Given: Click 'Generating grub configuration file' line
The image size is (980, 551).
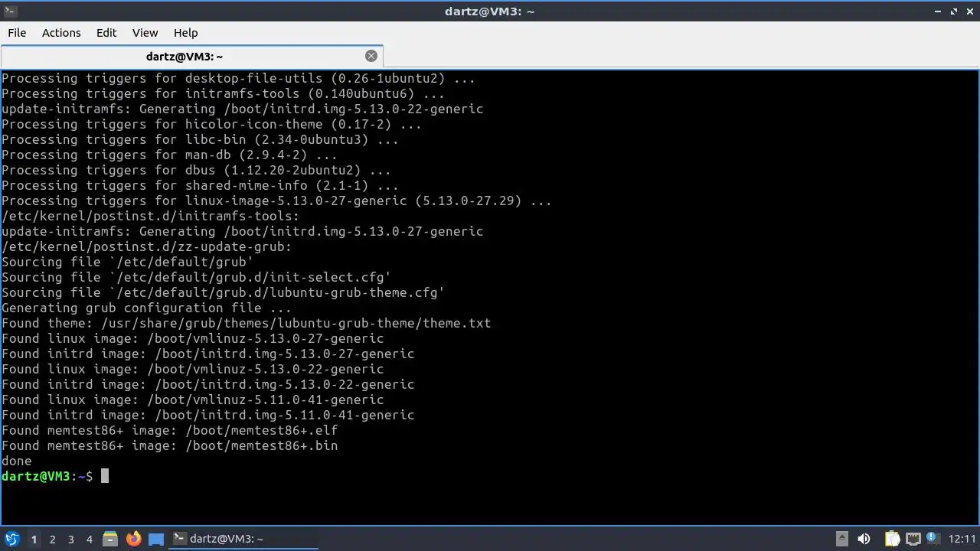Looking at the screenshot, I should 146,308.
